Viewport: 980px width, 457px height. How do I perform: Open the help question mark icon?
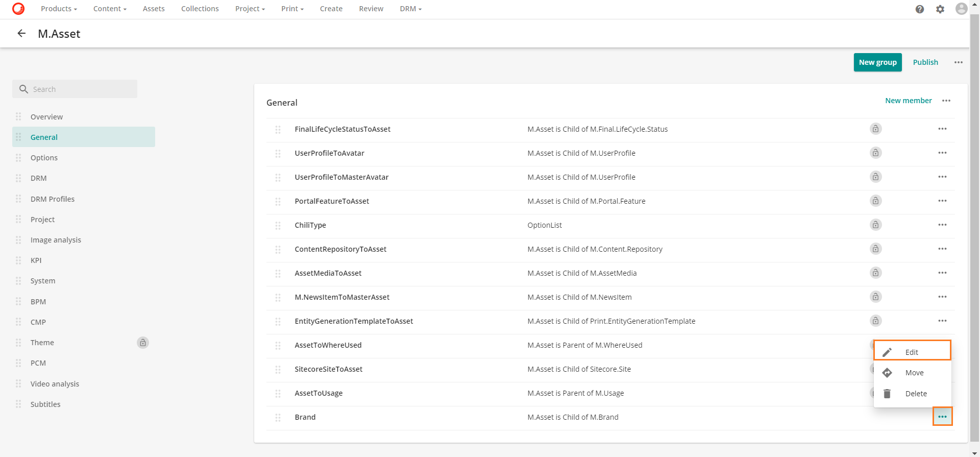[x=920, y=9]
